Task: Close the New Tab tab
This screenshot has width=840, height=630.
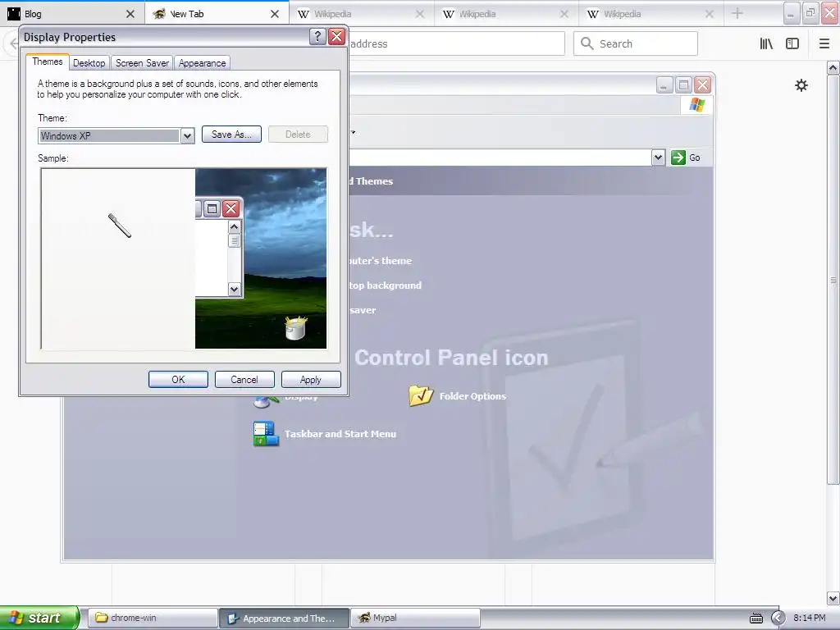Action: pos(275,14)
